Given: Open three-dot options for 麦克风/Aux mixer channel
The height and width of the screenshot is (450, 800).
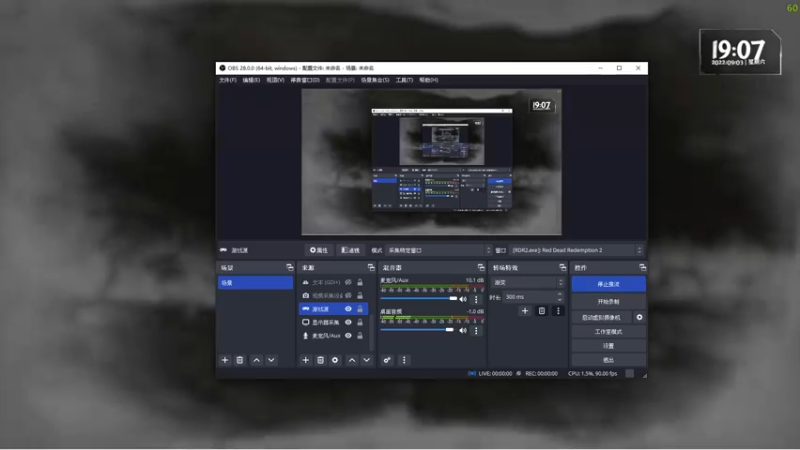Looking at the screenshot, I should [x=477, y=299].
